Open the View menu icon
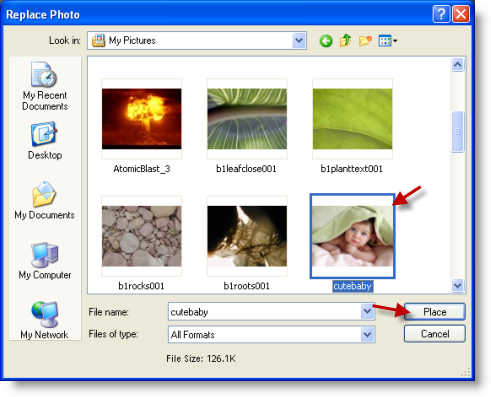The height and width of the screenshot is (397, 491). coord(388,41)
